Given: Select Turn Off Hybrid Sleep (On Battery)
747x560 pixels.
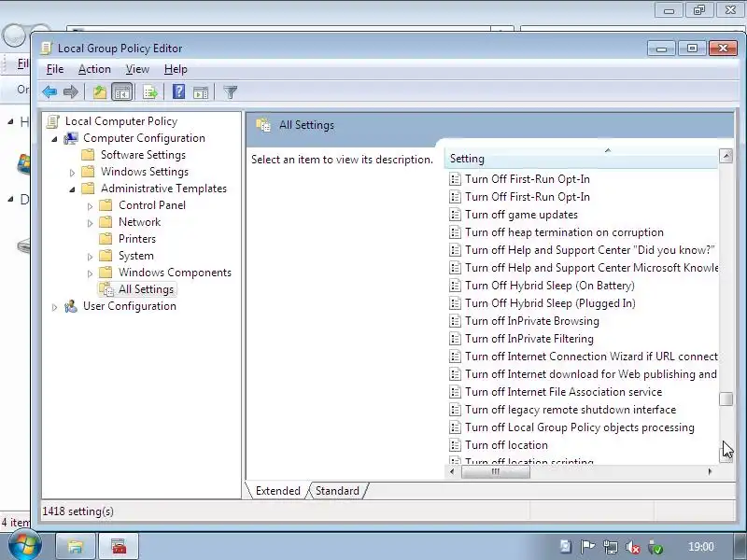Looking at the screenshot, I should tap(550, 286).
